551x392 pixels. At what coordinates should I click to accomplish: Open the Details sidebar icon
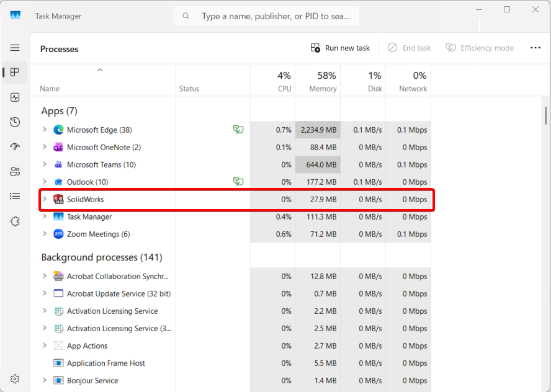tap(15, 196)
